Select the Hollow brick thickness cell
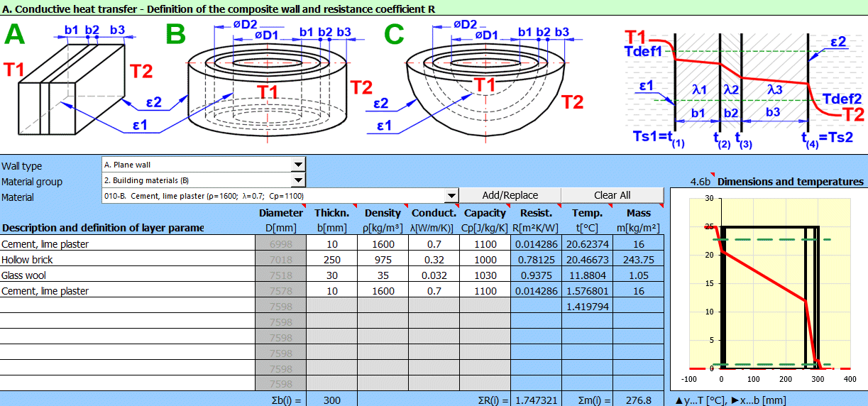This screenshot has width=868, height=406. [331, 260]
